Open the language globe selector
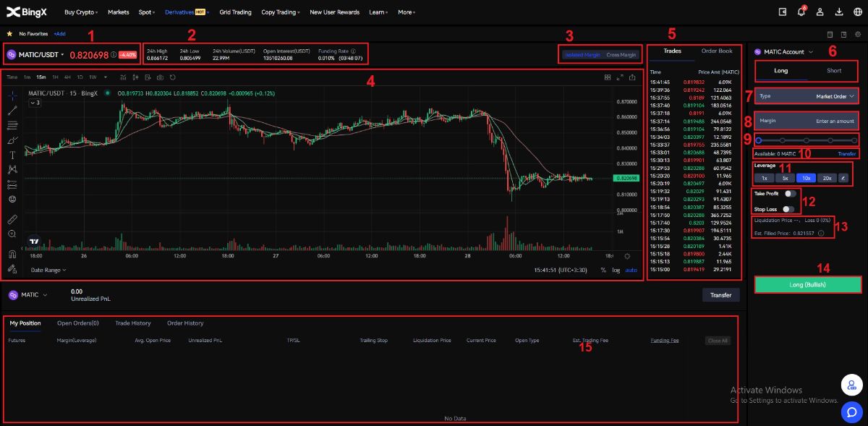 tap(857, 12)
